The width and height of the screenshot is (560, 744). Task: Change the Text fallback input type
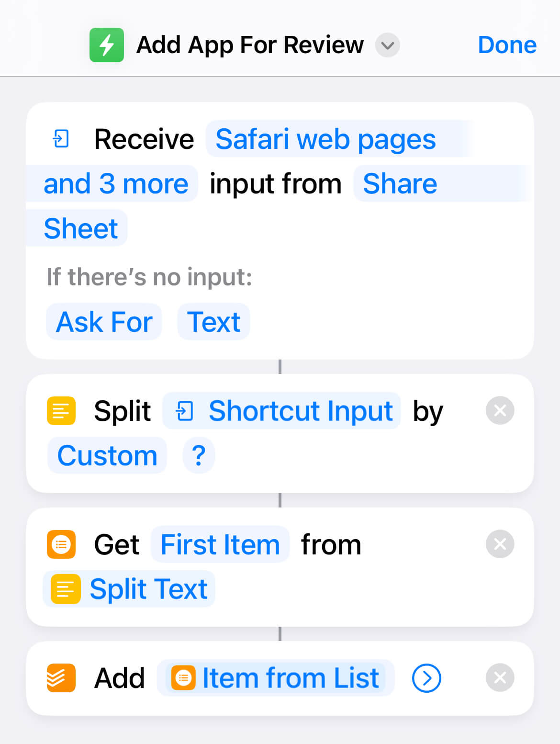[x=213, y=322]
